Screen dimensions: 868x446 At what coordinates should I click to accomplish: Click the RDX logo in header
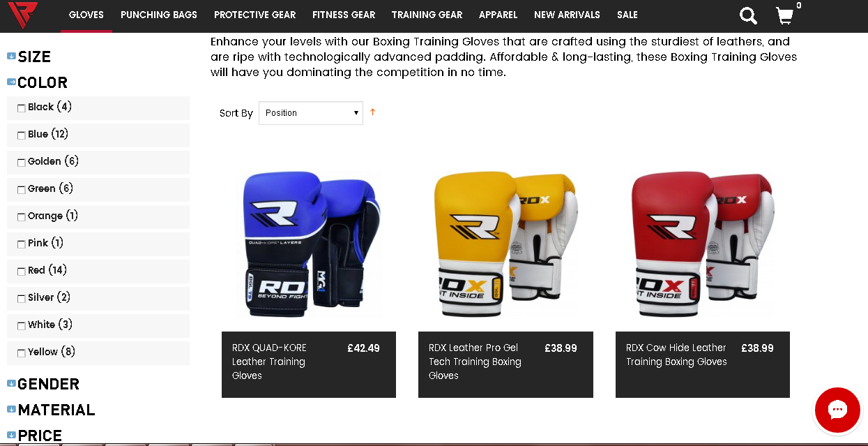tap(22, 15)
